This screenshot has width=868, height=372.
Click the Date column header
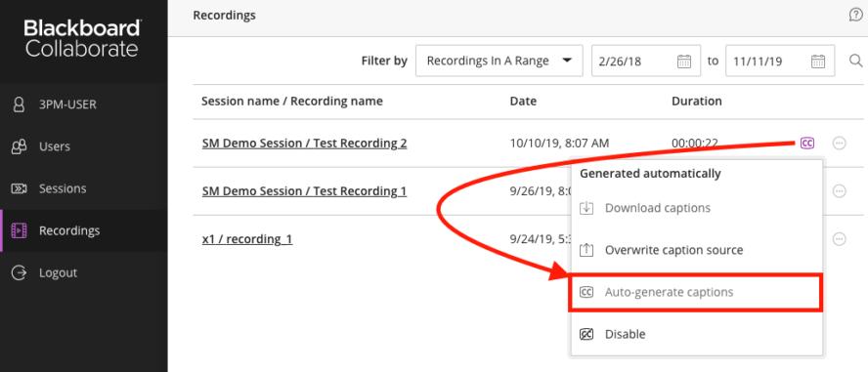pyautogui.click(x=523, y=102)
